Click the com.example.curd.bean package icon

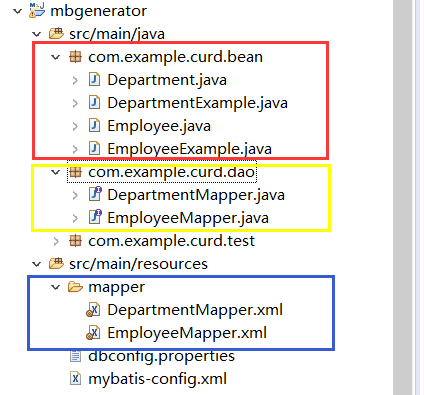[75, 57]
